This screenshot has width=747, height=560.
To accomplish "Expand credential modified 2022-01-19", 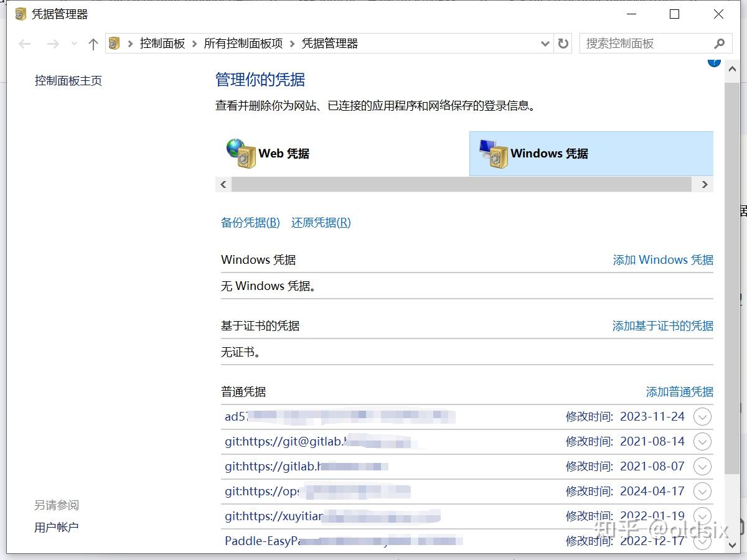I will click(x=702, y=516).
